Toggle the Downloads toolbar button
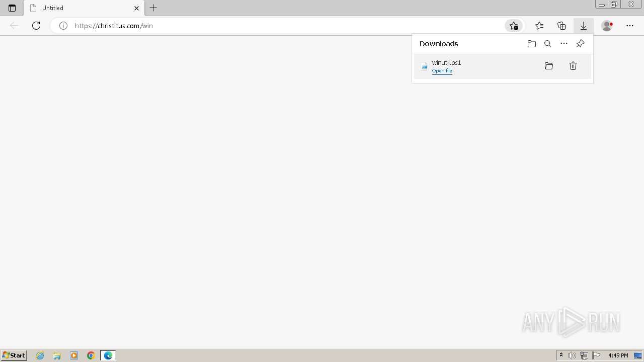This screenshot has height=362, width=644. (x=584, y=26)
